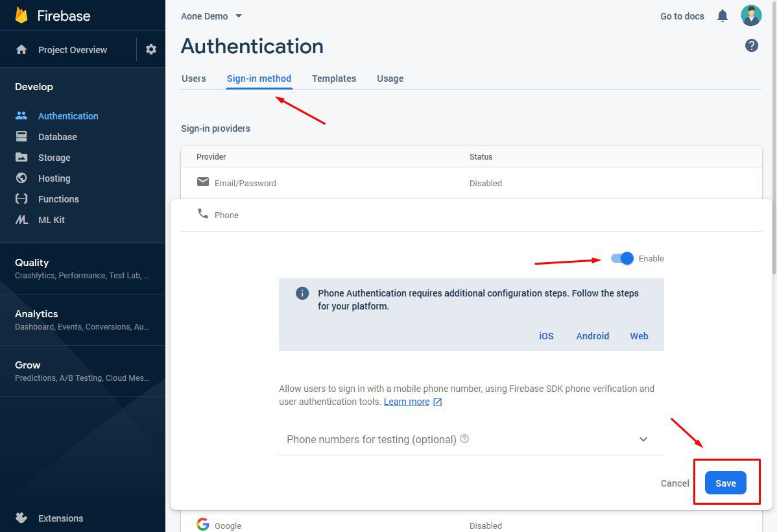Toggle the phone provider Enable switch

pos(622,258)
